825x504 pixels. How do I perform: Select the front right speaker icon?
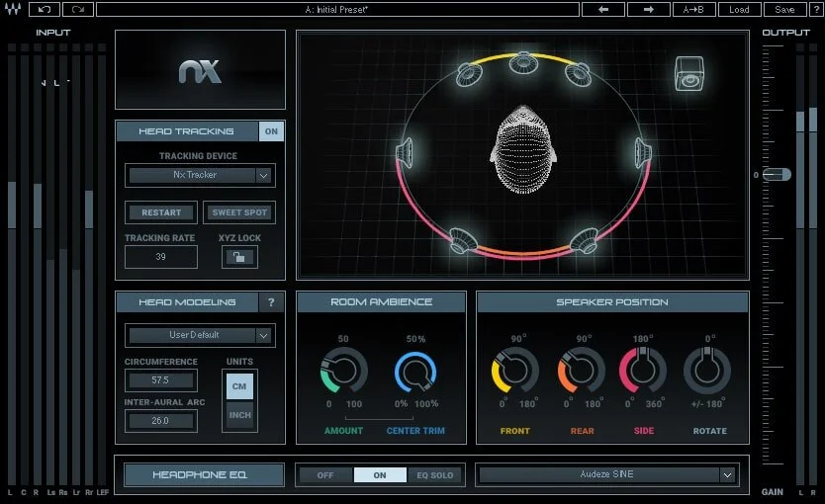[579, 74]
